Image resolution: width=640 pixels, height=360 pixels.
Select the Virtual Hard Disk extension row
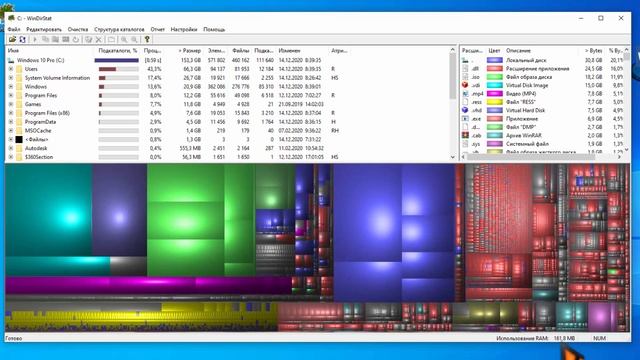tap(542, 110)
